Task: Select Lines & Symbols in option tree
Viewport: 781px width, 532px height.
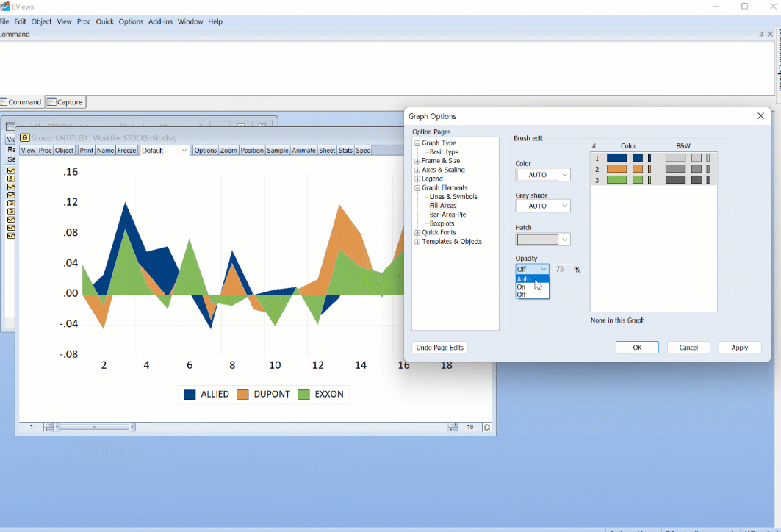Action: coord(453,197)
